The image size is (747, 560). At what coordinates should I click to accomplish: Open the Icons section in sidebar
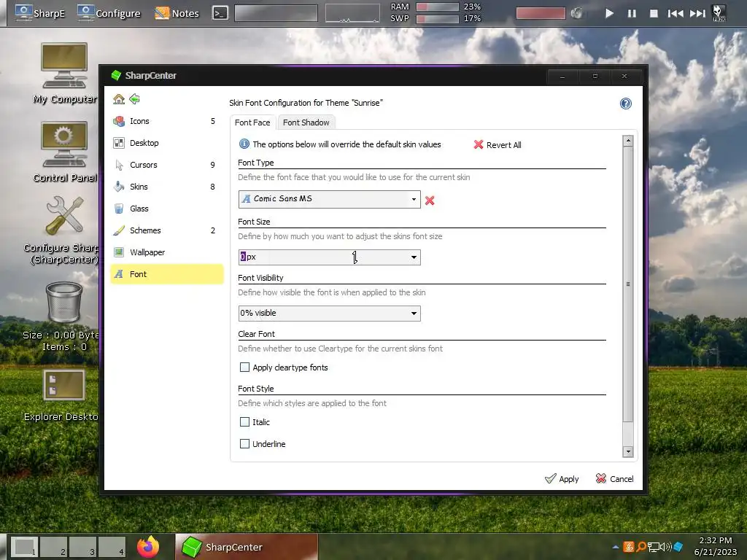click(166, 122)
